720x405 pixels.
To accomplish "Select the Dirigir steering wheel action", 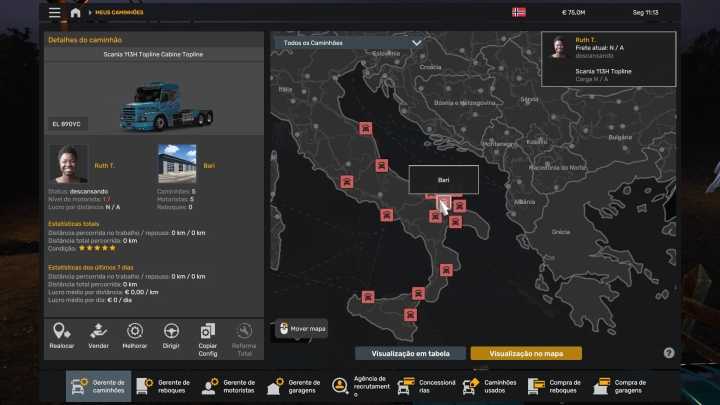I will coord(171,336).
